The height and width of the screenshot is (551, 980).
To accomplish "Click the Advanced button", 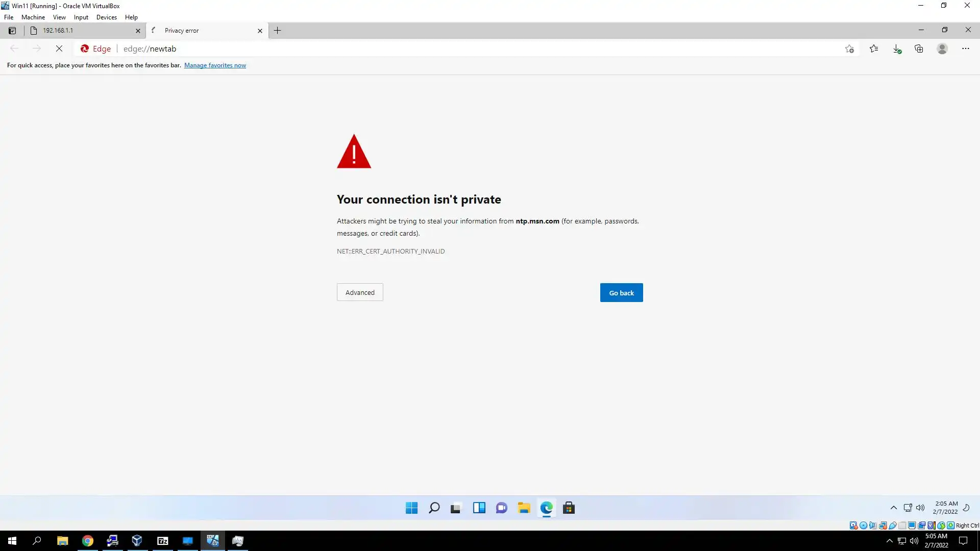I will tap(360, 292).
